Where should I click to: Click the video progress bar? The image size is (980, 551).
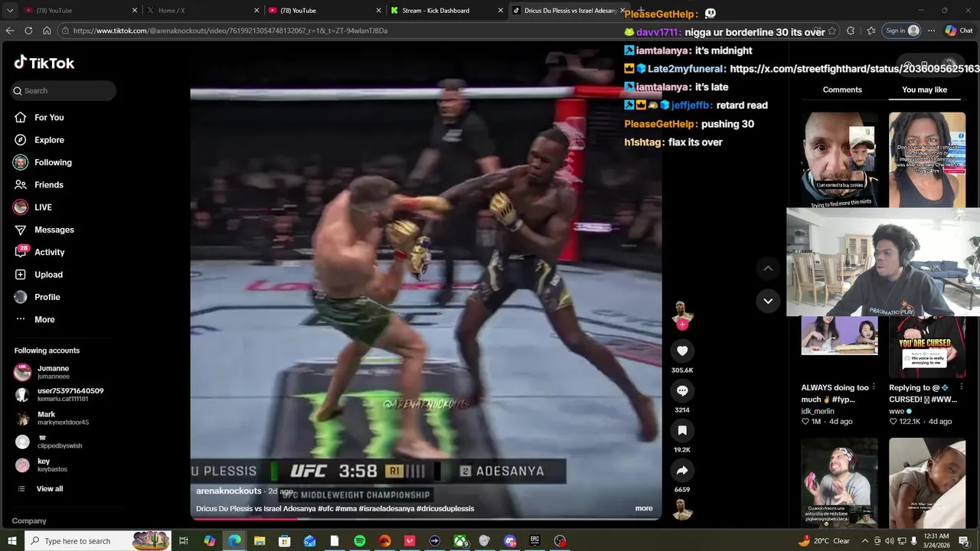426,519
